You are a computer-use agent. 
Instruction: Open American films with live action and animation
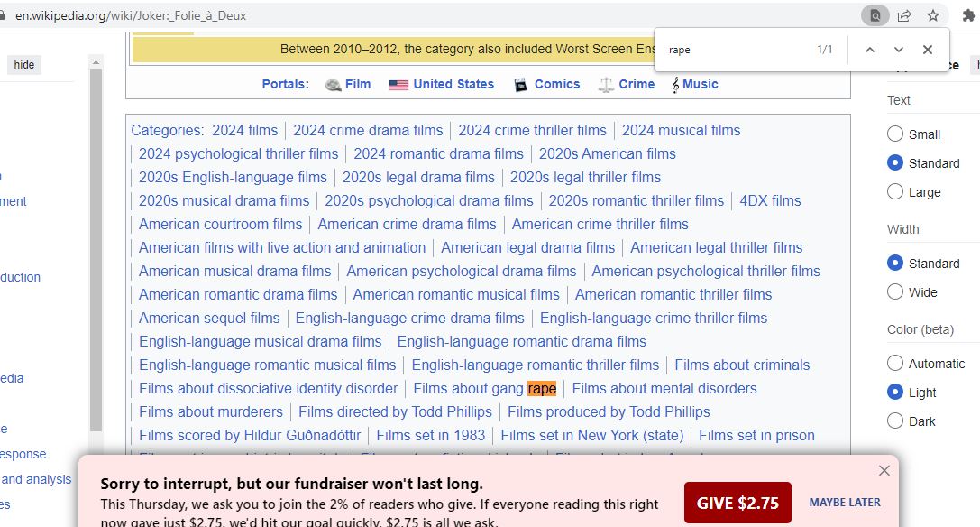tap(282, 248)
